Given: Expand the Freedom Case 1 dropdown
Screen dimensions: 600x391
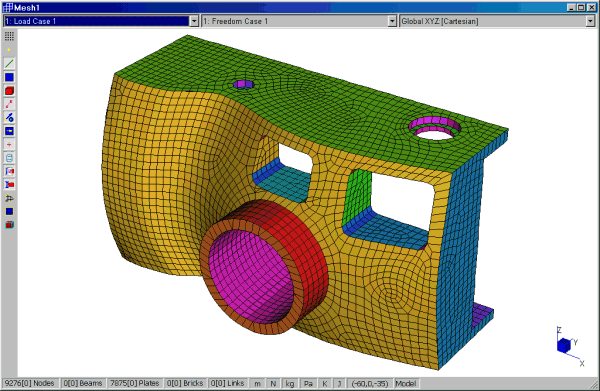Looking at the screenshot, I should coord(392,21).
